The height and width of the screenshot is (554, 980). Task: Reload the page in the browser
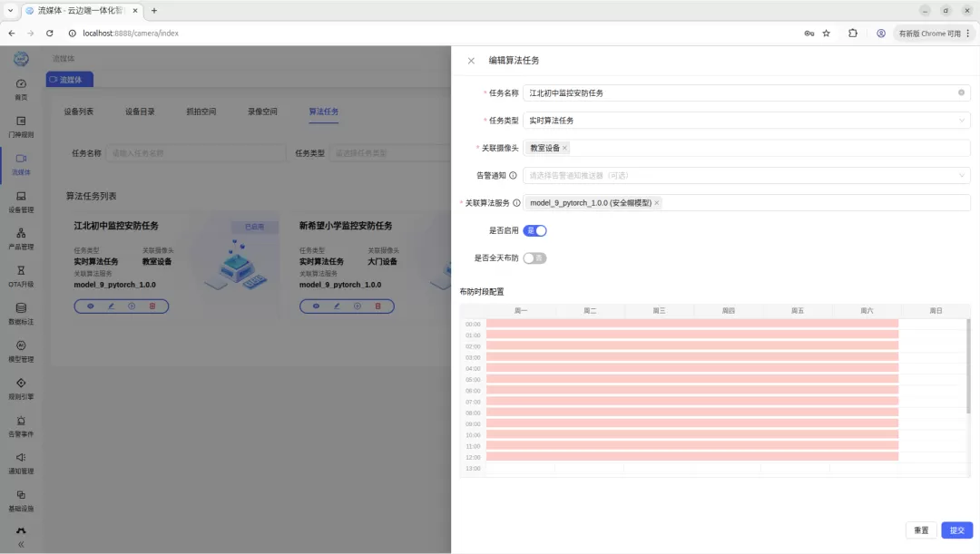click(49, 34)
